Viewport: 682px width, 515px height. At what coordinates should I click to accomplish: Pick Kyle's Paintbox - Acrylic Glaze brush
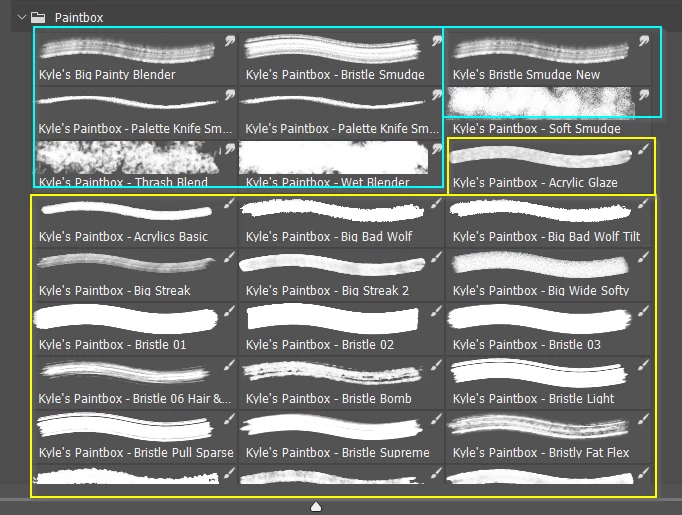(548, 166)
